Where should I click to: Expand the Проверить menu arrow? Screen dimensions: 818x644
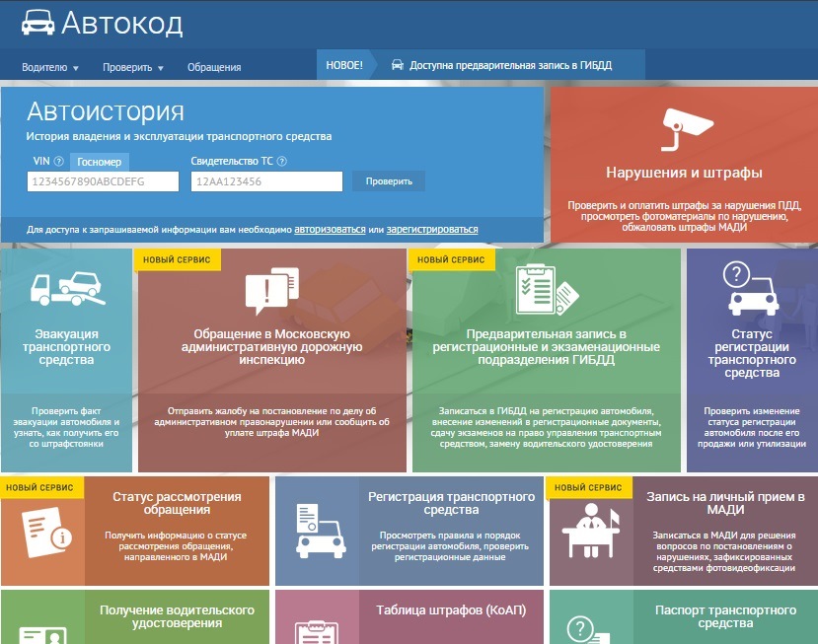coord(161,68)
